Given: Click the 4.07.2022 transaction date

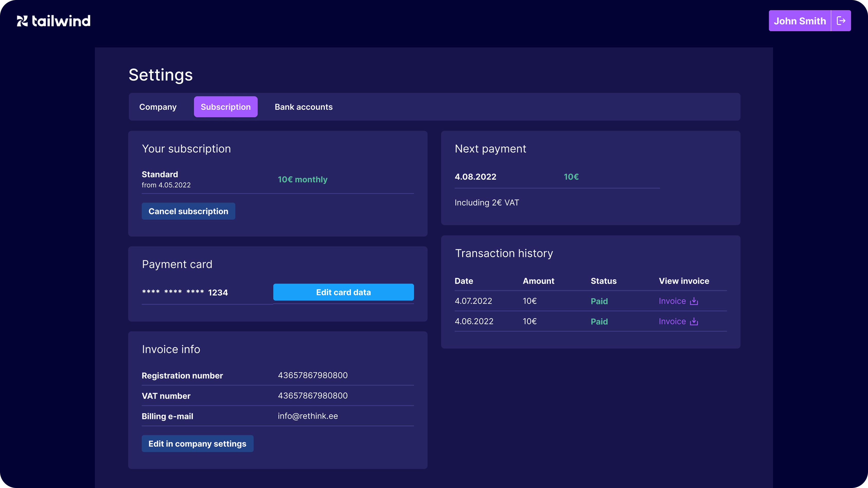Looking at the screenshot, I should coord(473,301).
